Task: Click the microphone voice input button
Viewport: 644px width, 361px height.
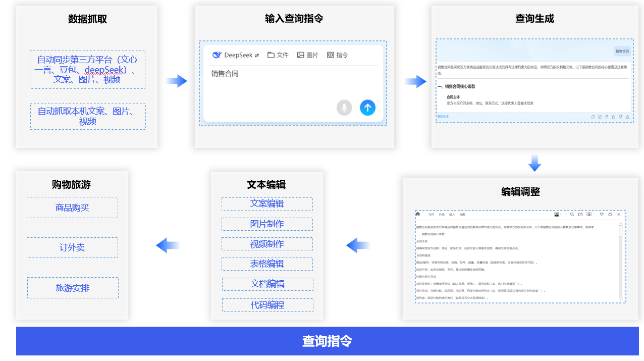Action: 344,108
